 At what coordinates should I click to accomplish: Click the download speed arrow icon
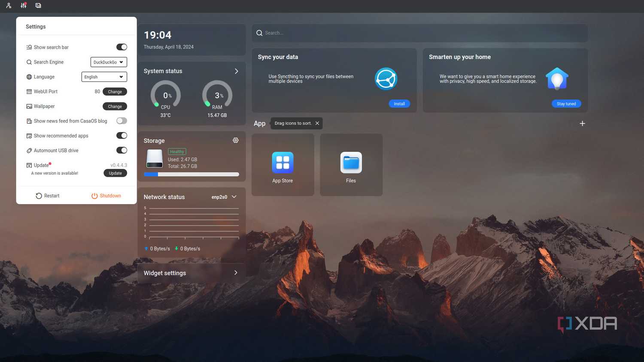[x=176, y=248]
